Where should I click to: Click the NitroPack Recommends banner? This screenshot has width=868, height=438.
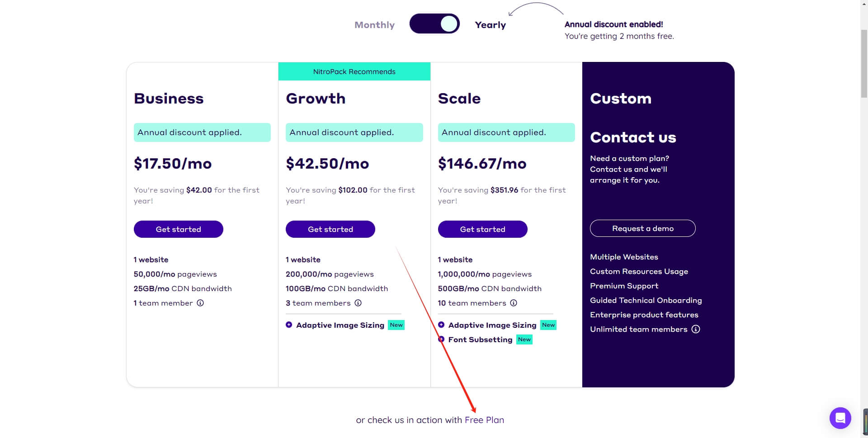pyautogui.click(x=354, y=71)
